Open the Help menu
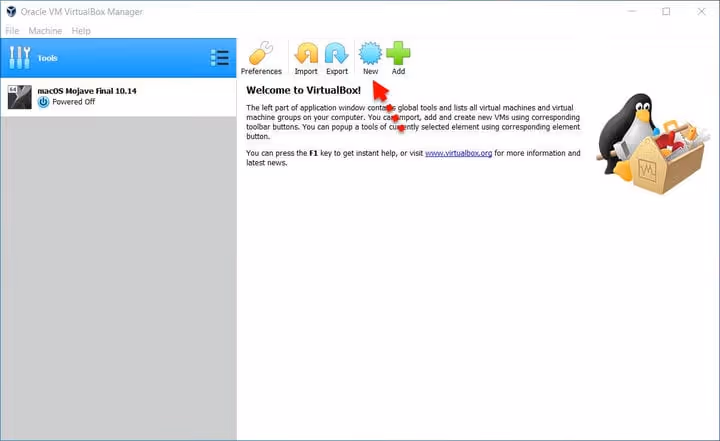The width and height of the screenshot is (720, 441). [x=81, y=31]
